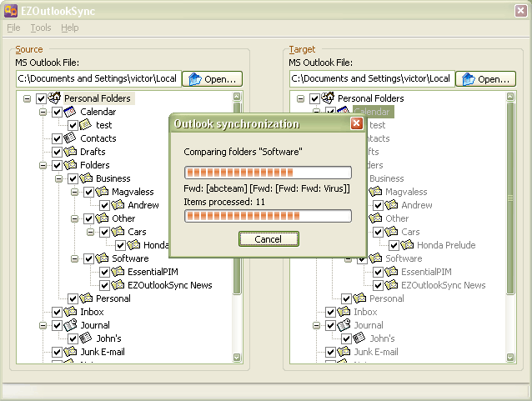This screenshot has width=532, height=401.
Task: Collapse the Source Software tree node
Action: click(x=75, y=258)
